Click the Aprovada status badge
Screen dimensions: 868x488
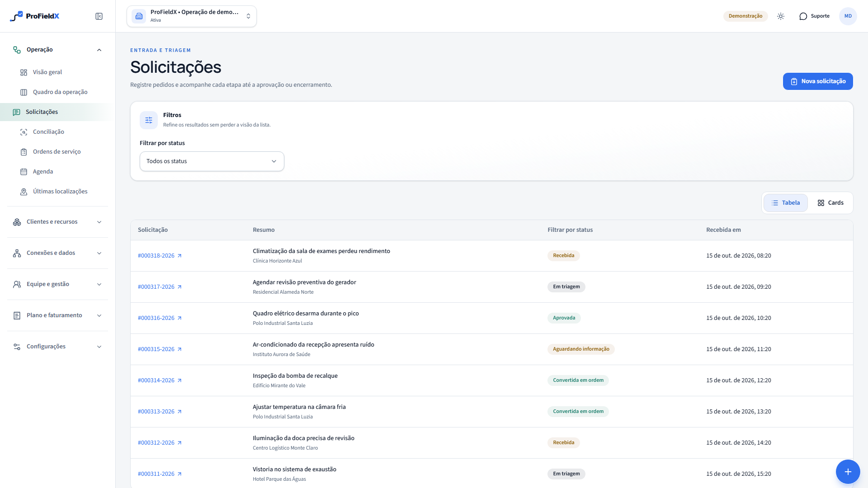564,318
